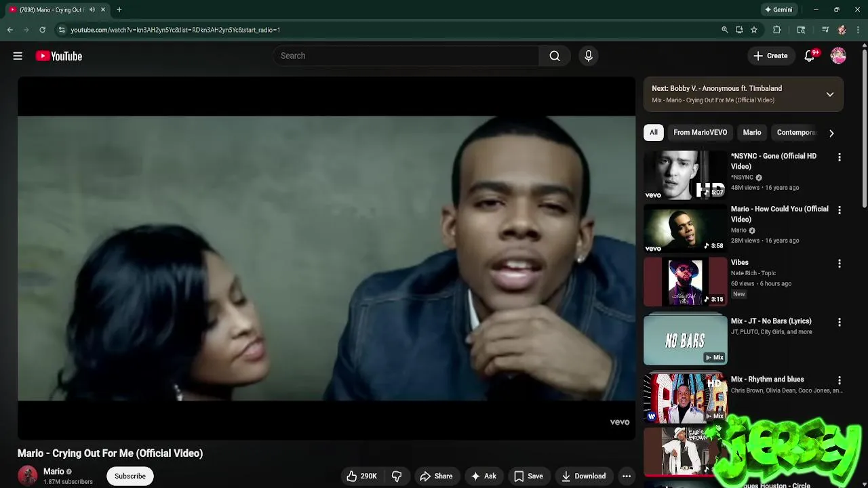This screenshot has height=488, width=868.
Task: Open *NSYNC - Gone thumbnail
Action: tap(685, 175)
